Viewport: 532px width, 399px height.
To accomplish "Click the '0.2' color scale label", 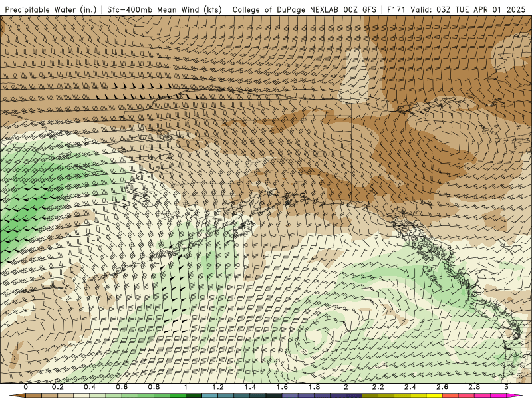I will pos(57,387).
